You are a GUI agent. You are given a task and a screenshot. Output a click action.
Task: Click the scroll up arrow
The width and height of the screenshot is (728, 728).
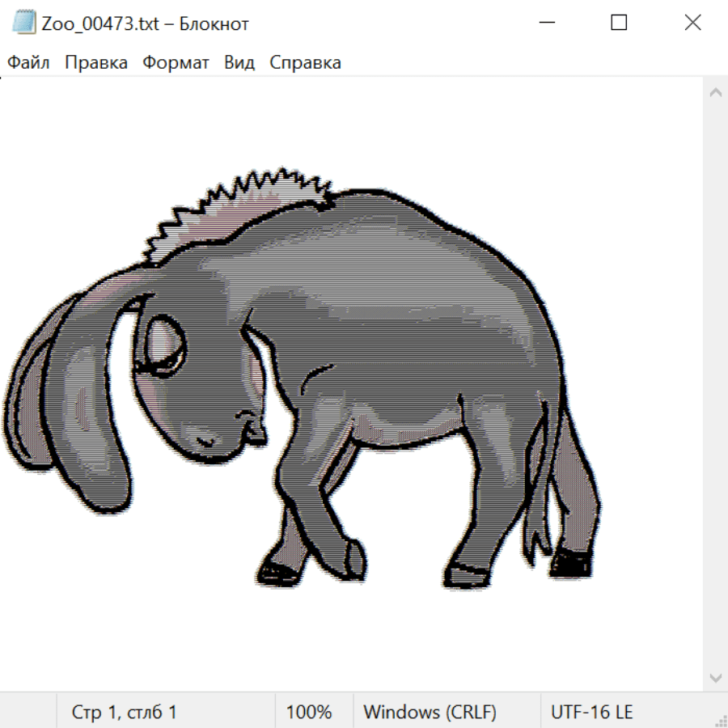(715, 93)
